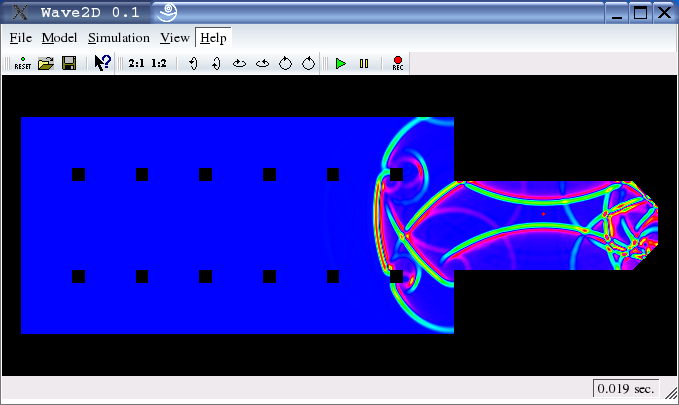Open the View menu
The height and width of the screenshot is (405, 679).
tap(174, 38)
